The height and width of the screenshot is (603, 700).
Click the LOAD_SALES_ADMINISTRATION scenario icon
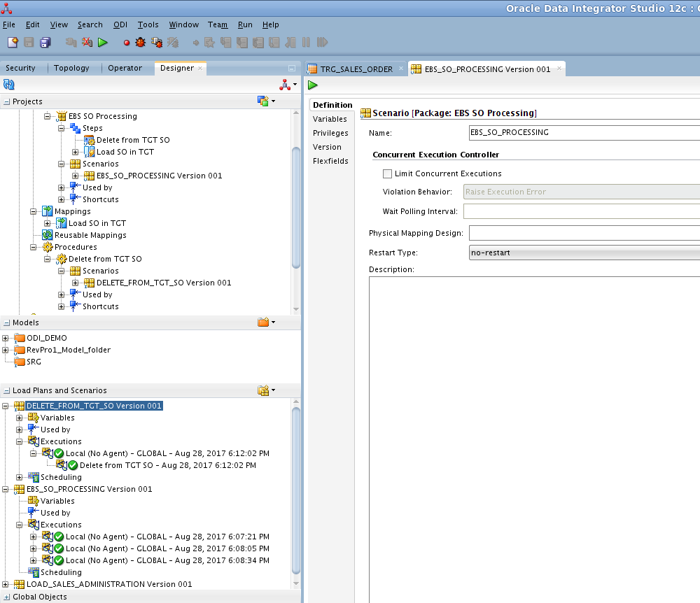click(x=19, y=584)
